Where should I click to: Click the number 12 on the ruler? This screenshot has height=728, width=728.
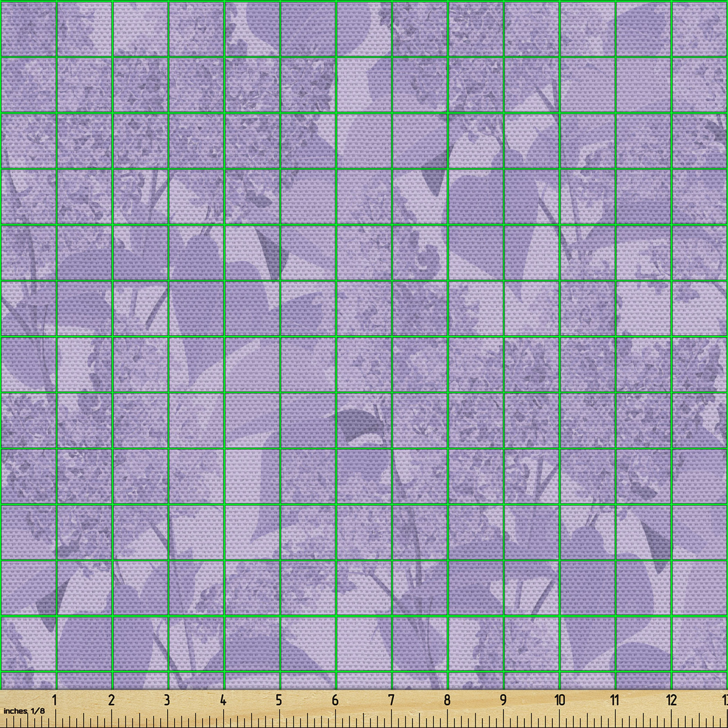tap(671, 700)
